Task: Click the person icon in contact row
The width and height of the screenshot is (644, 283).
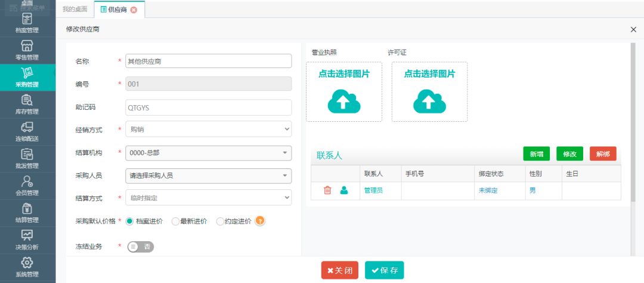Action: pos(344,190)
